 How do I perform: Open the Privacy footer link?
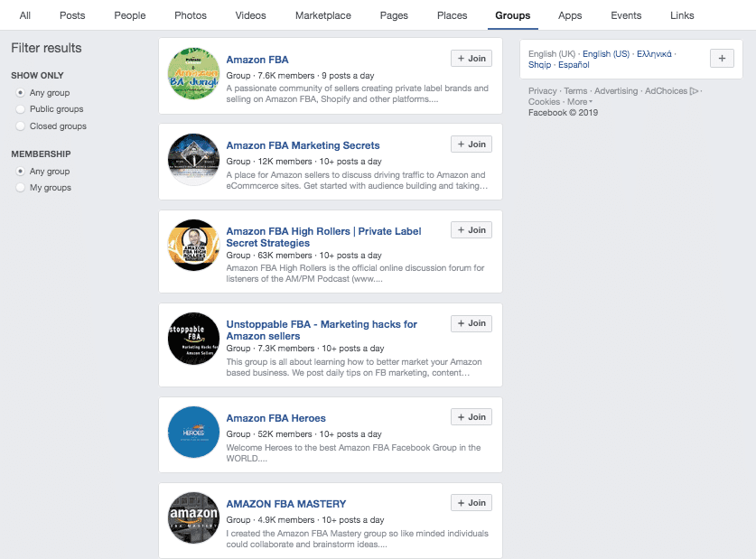click(x=543, y=91)
